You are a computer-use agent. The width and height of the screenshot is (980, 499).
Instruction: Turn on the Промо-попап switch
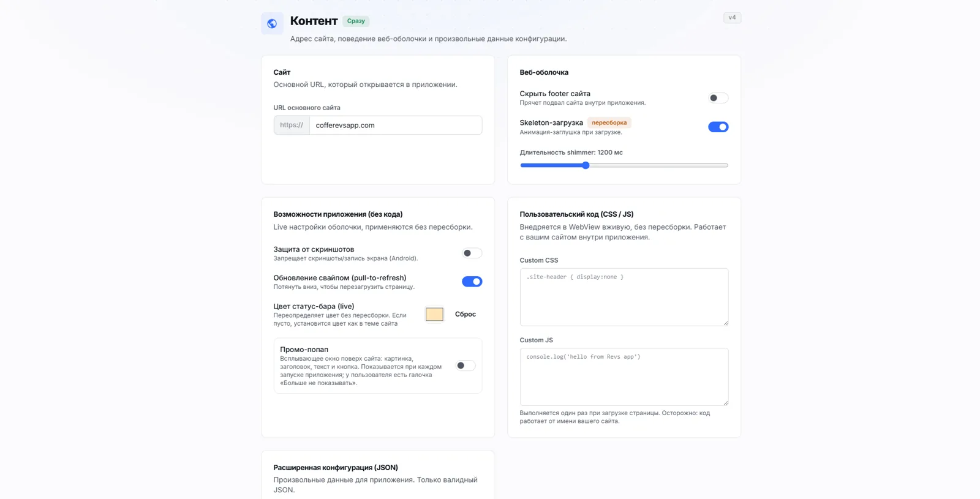[465, 366]
